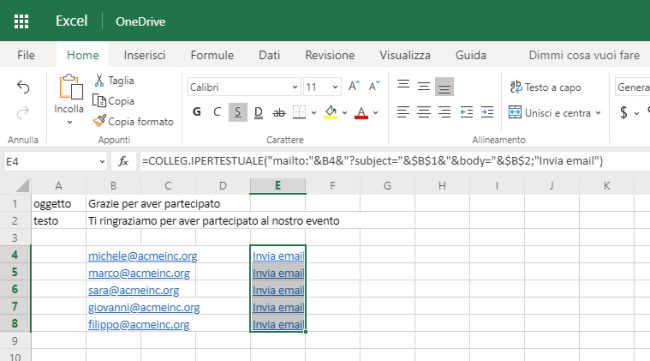Align text to middle vertically

pos(424,86)
